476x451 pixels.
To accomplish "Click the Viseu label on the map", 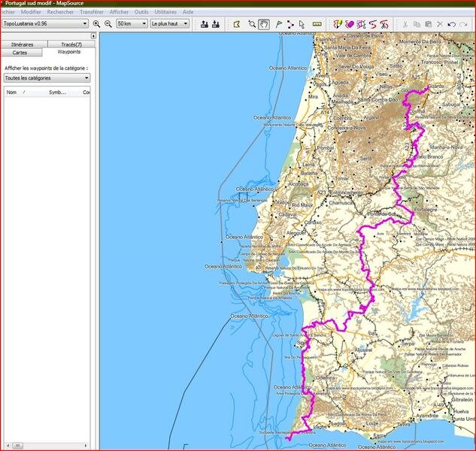I will click(x=381, y=74).
